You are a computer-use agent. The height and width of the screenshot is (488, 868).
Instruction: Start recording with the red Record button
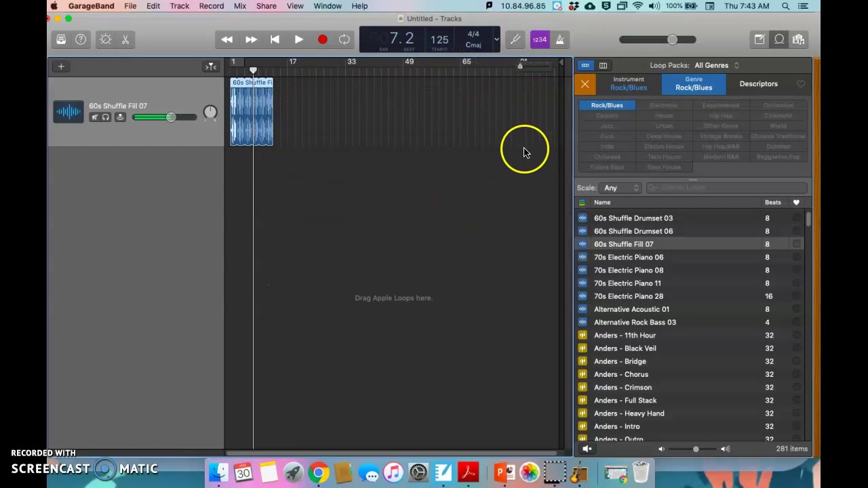(x=322, y=39)
